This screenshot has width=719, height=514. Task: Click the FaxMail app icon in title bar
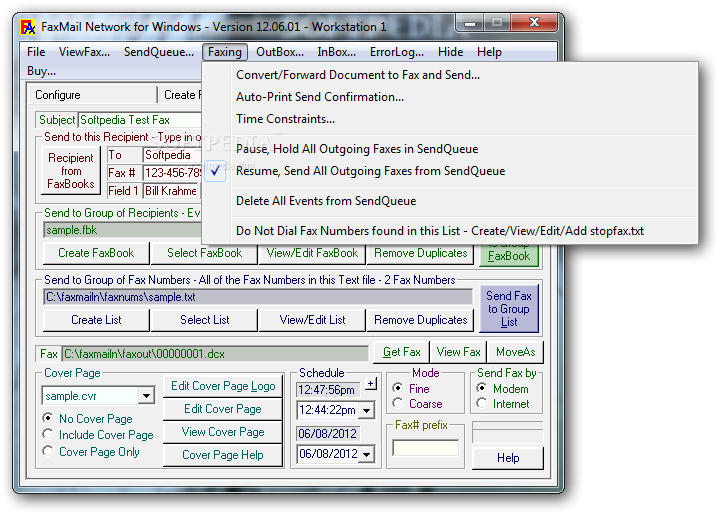[28, 27]
